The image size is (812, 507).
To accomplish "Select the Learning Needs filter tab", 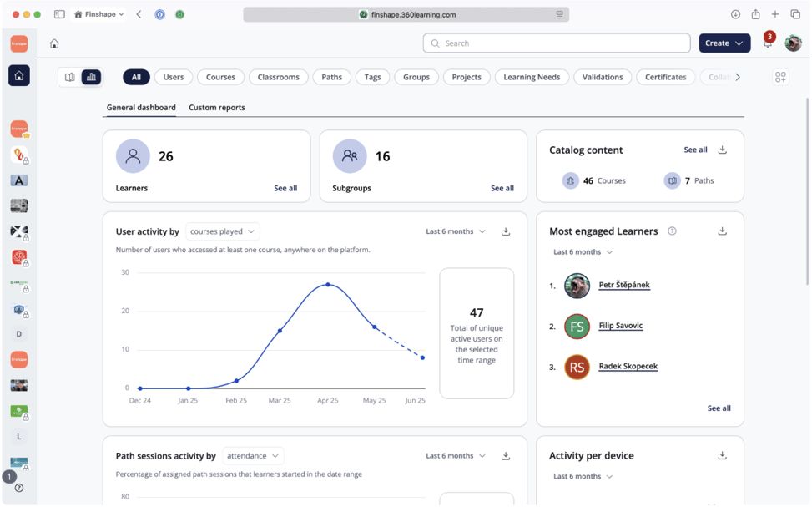I will point(532,77).
